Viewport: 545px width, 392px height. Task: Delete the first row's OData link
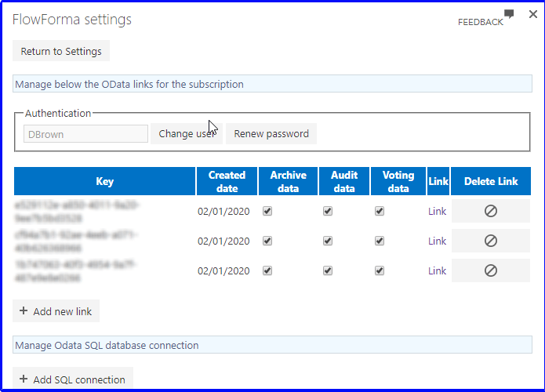[x=491, y=211]
